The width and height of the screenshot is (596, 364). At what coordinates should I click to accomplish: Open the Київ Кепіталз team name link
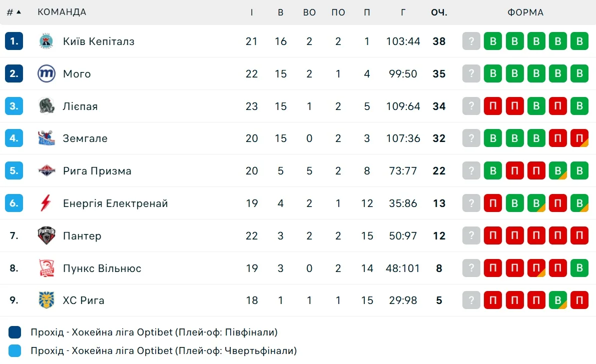tap(99, 41)
